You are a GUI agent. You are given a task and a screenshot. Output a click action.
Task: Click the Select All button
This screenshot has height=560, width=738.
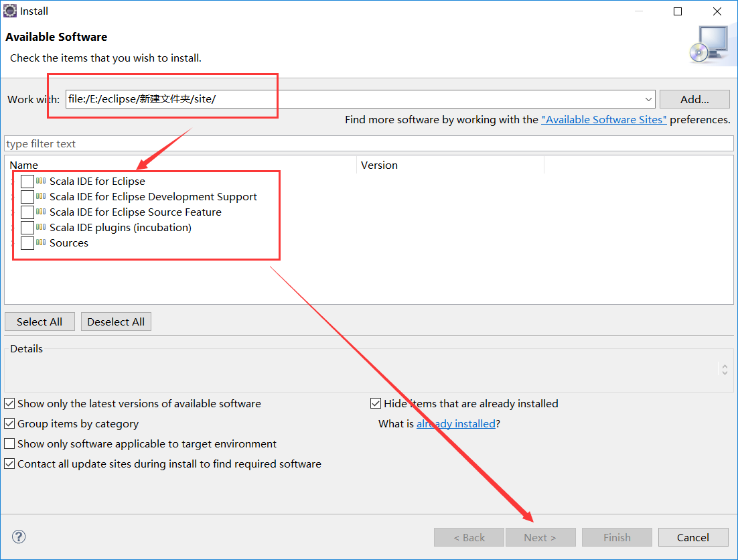tap(40, 322)
